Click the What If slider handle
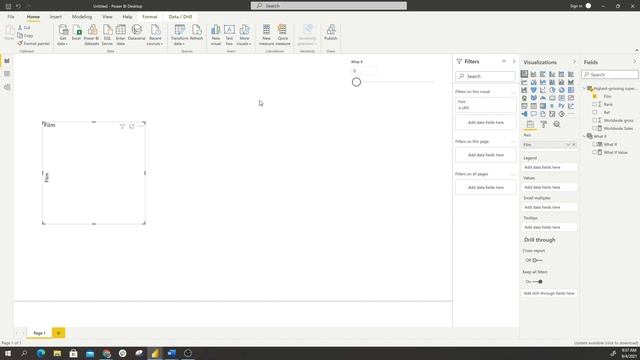The image size is (640, 360). [x=356, y=82]
